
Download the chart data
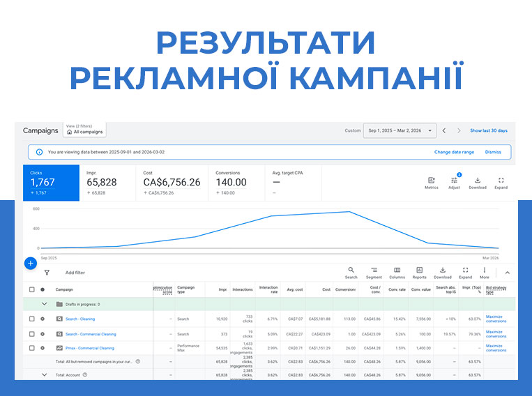478,183
